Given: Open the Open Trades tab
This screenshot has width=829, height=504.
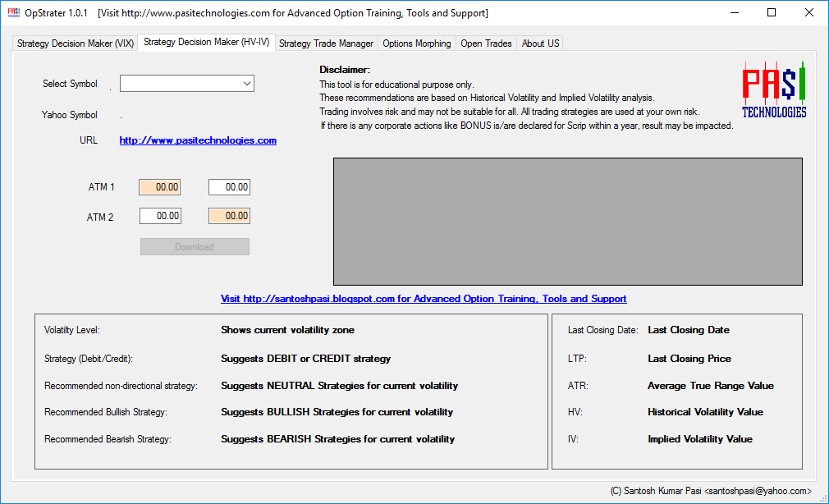Looking at the screenshot, I should (486, 44).
